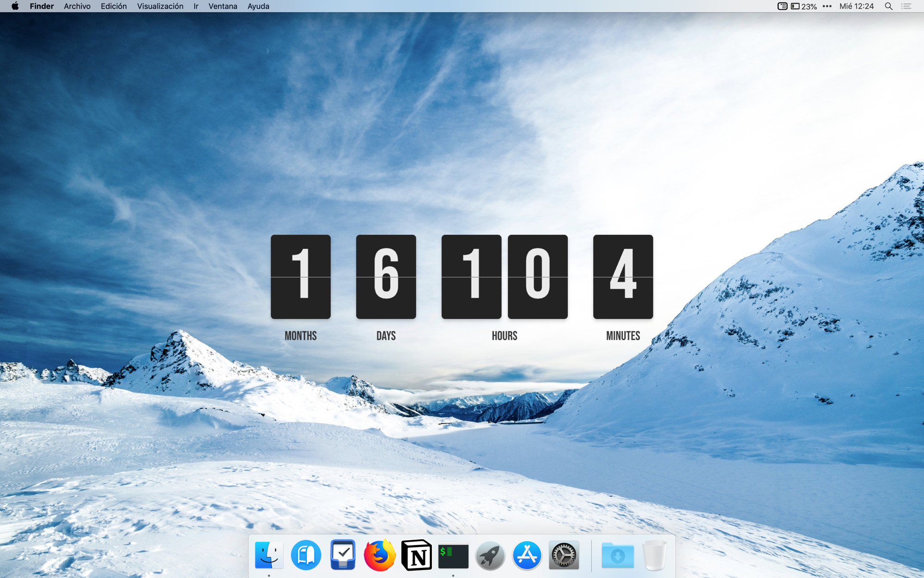Open the Archivo menu

coord(77,6)
